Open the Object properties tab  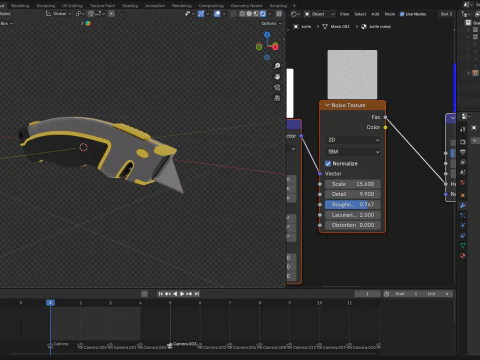[463, 195]
